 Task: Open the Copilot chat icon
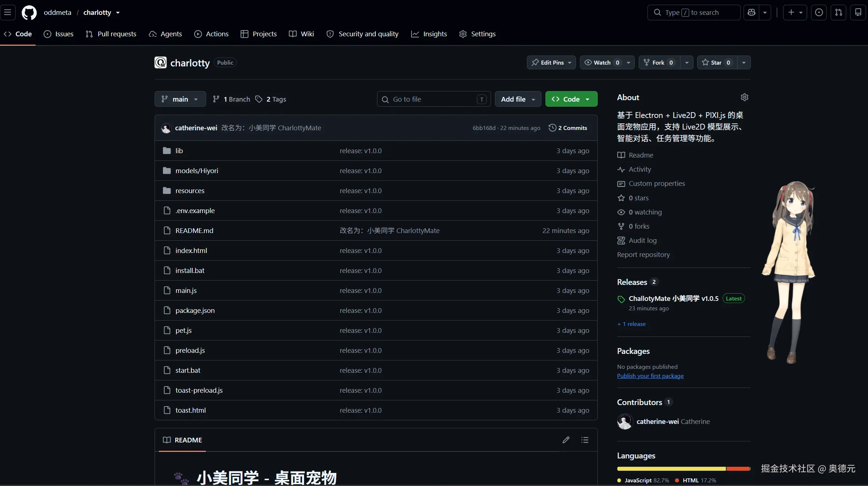click(752, 12)
